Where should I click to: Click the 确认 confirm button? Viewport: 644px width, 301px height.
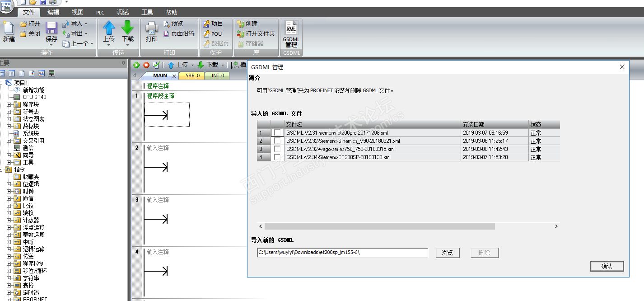607,266
